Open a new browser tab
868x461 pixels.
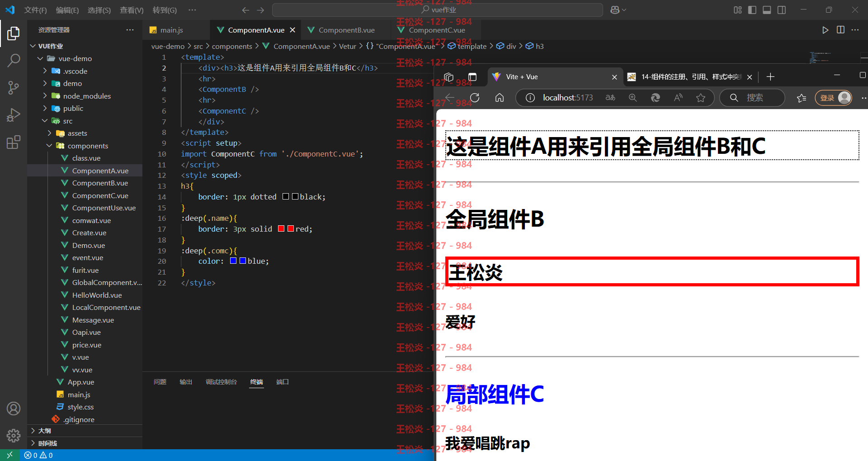pos(770,77)
